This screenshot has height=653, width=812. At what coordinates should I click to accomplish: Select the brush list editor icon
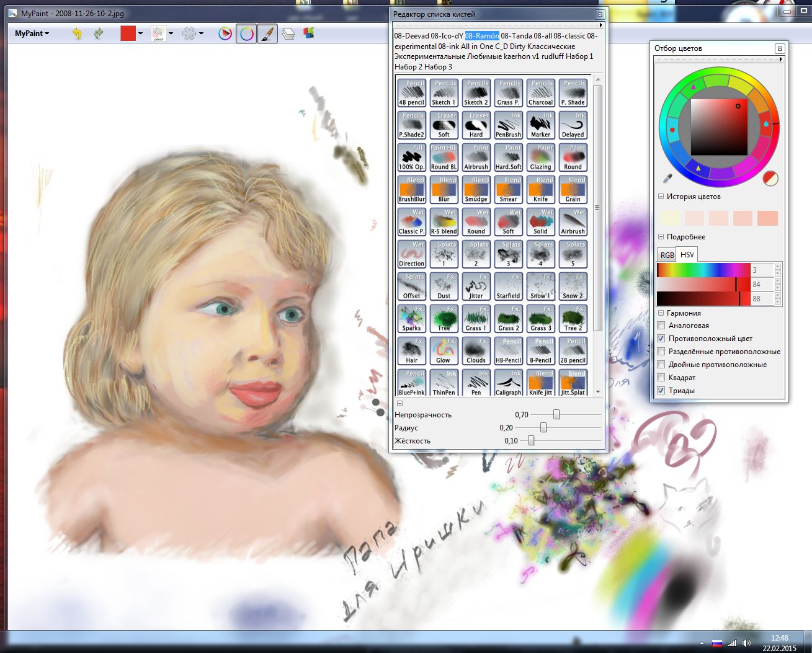[267, 33]
